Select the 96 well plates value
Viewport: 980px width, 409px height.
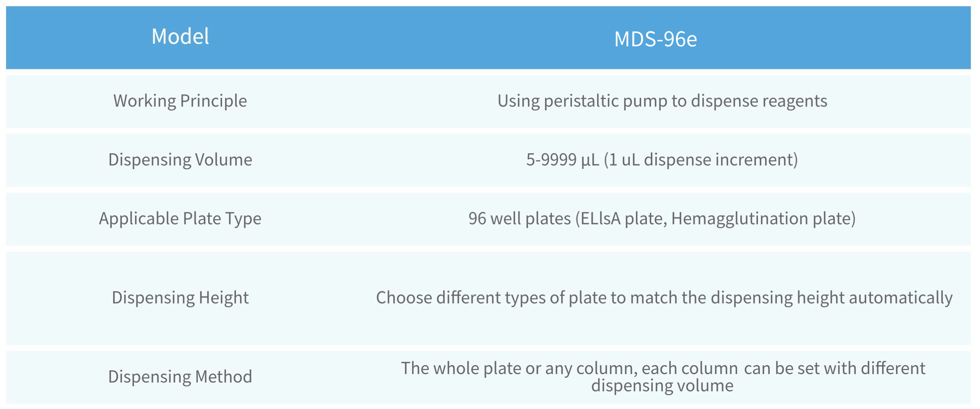point(662,218)
